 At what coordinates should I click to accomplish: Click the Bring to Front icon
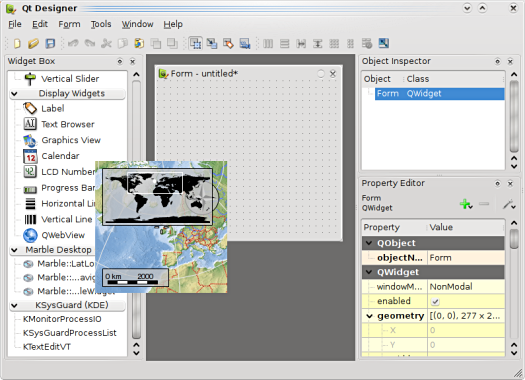coord(172,44)
